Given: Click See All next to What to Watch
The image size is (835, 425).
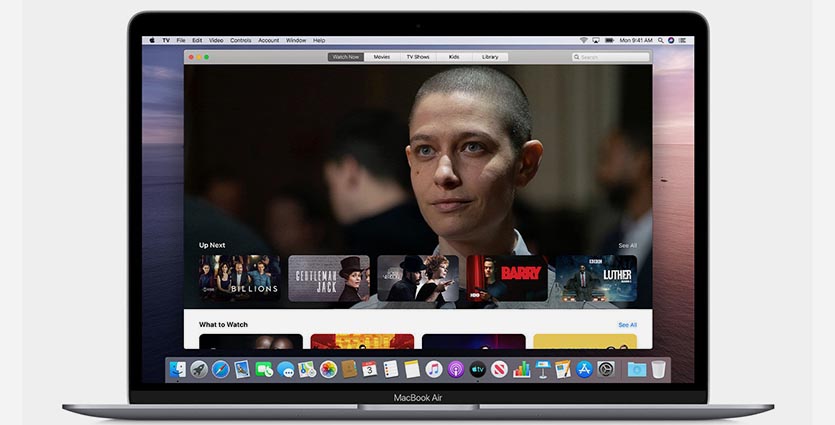Looking at the screenshot, I should click(x=627, y=325).
